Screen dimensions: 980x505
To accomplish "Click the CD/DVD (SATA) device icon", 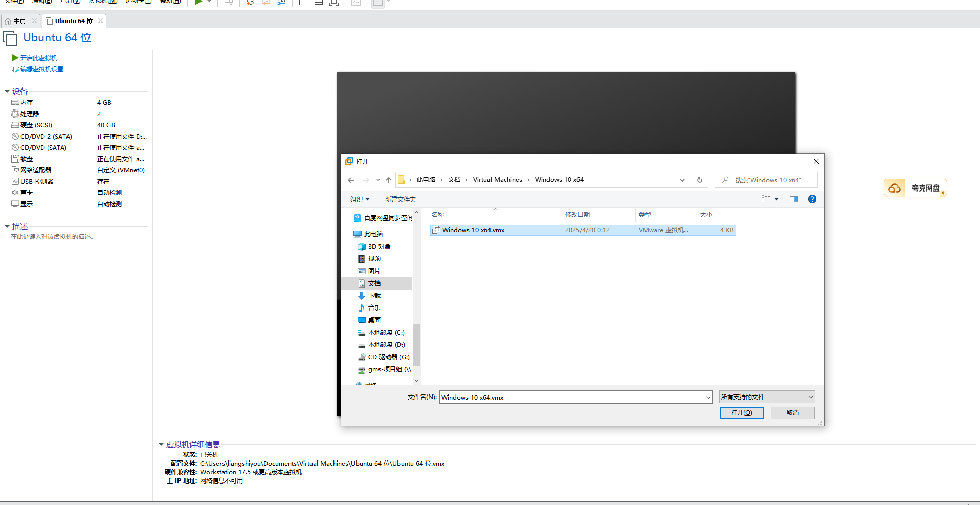I will coord(15,148).
